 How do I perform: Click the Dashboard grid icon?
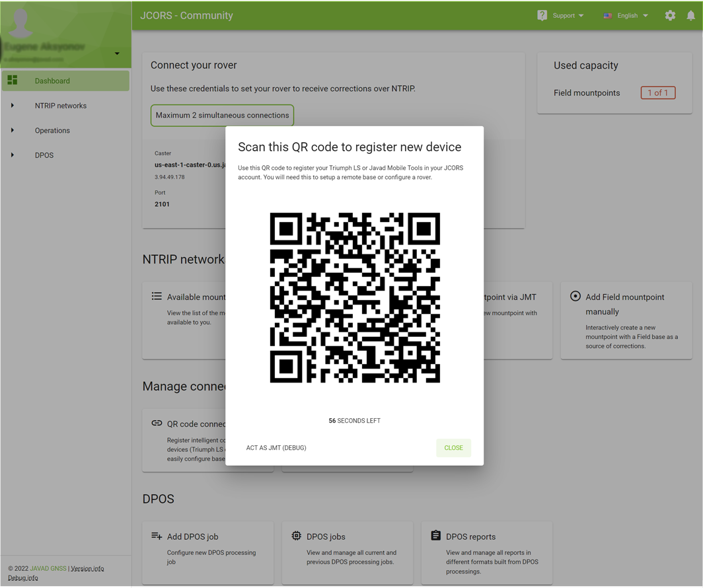point(13,80)
